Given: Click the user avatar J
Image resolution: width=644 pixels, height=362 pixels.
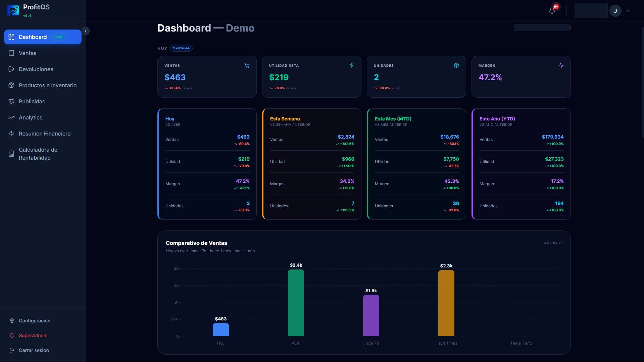Looking at the screenshot, I should tap(615, 11).
